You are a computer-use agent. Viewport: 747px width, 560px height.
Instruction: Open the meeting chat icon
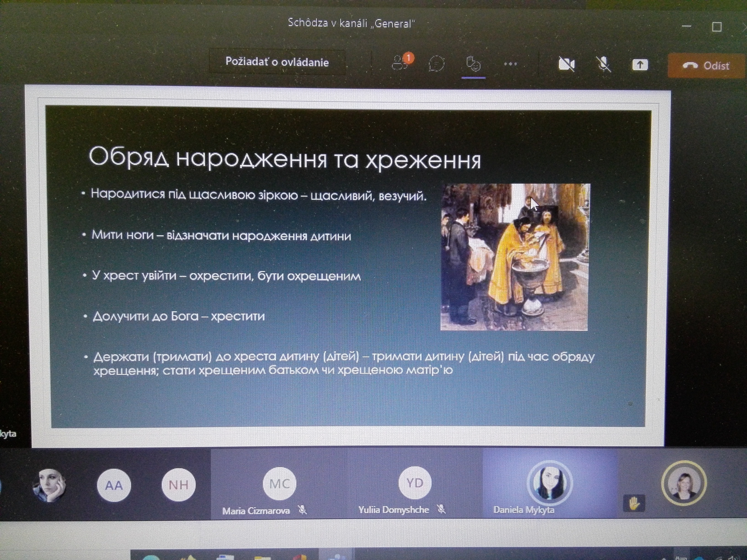click(x=436, y=63)
